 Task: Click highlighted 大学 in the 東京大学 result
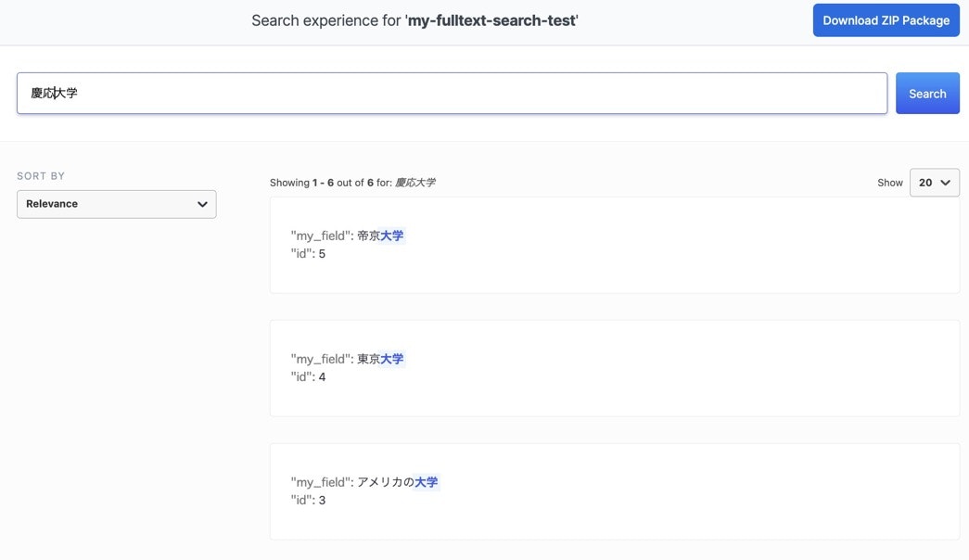click(x=392, y=359)
